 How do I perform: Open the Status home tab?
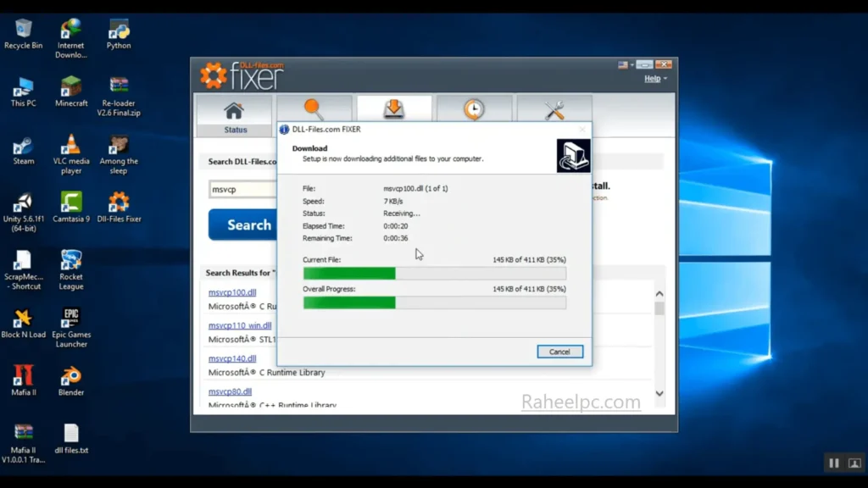[235, 116]
